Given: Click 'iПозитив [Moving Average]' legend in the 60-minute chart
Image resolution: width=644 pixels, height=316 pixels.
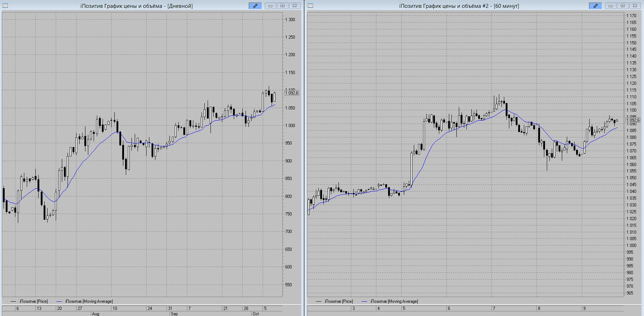Looking at the screenshot, I should (x=394, y=301).
